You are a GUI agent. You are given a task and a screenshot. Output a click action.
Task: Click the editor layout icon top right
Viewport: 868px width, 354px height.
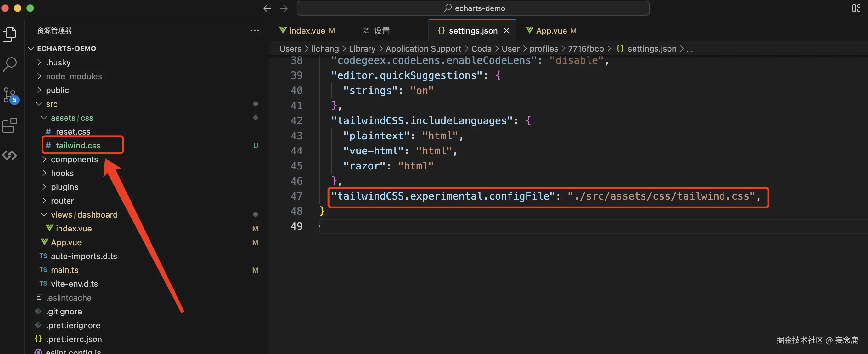[856, 8]
